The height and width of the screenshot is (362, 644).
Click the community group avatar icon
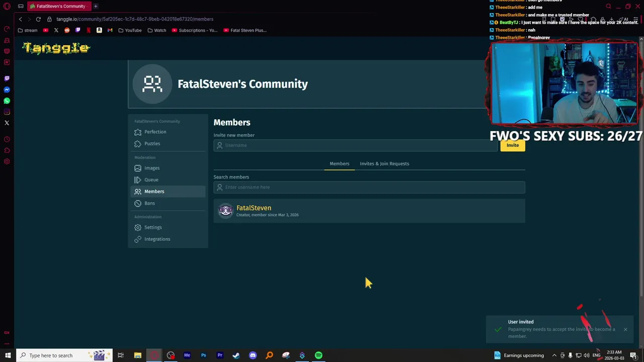pos(152,84)
